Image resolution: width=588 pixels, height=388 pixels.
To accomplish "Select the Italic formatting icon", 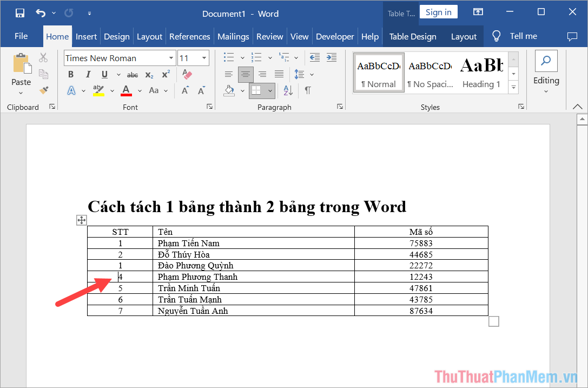I will pyautogui.click(x=88, y=74).
